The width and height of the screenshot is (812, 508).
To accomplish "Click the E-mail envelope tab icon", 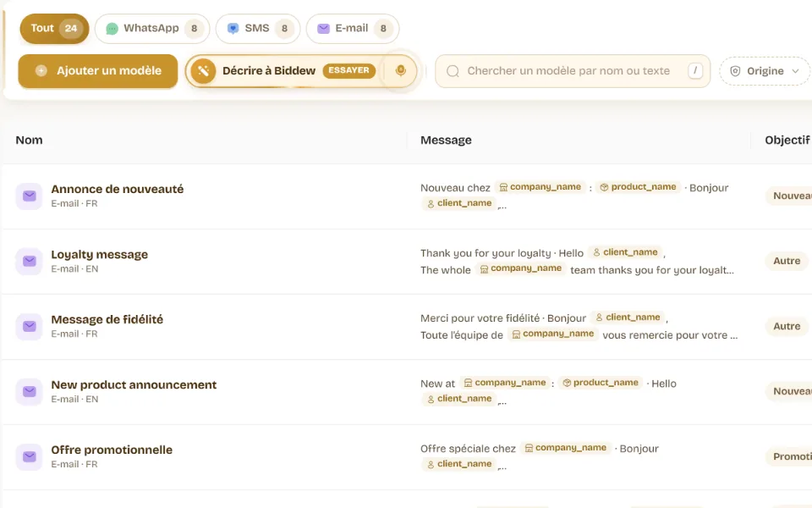I will 324,29.
